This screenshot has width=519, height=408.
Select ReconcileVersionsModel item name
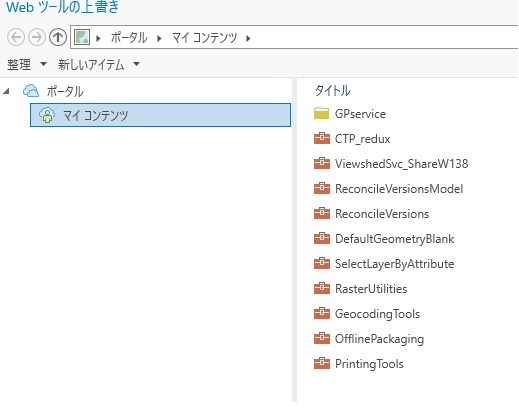[x=399, y=189]
